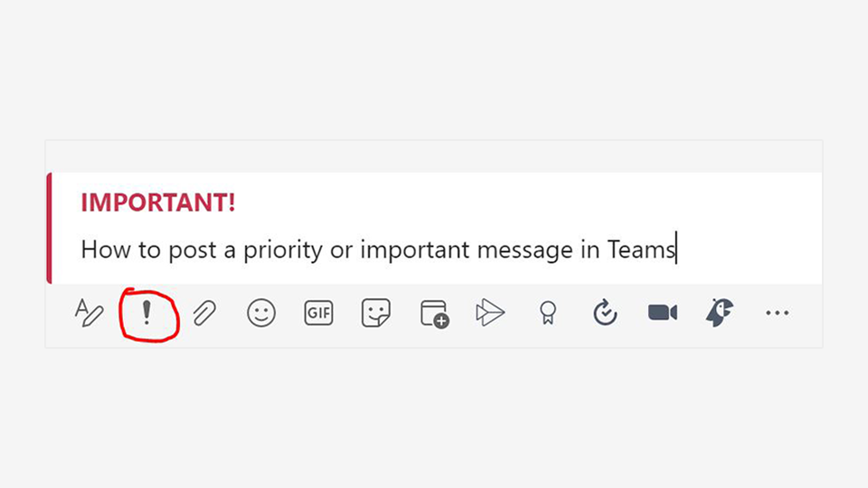This screenshot has height=488, width=868.
Task: Click the paper plane Stream icon
Action: (x=489, y=314)
